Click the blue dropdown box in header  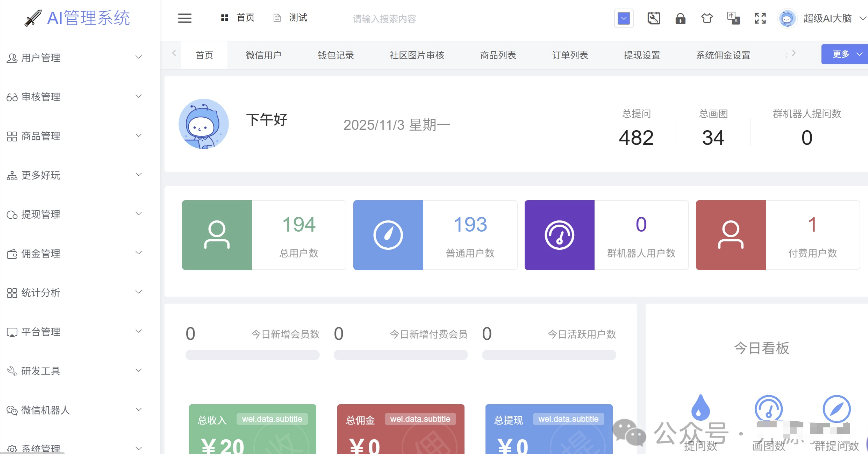click(x=624, y=18)
